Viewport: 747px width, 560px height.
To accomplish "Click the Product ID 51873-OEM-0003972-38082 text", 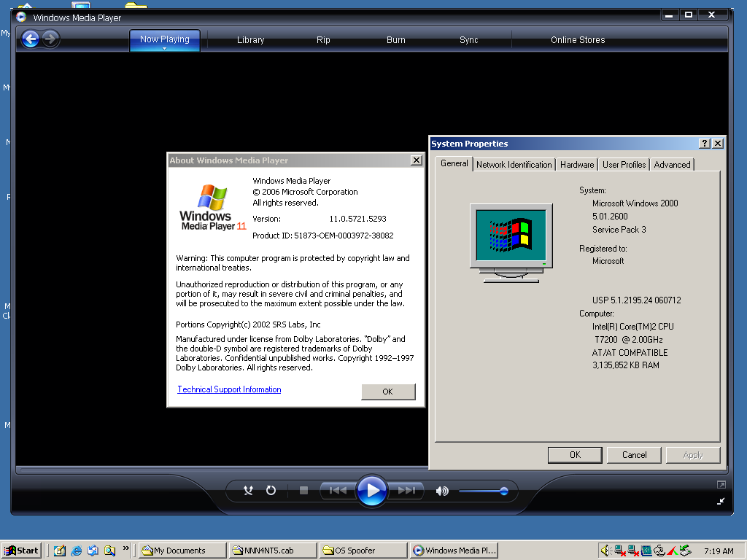I will coord(322,236).
